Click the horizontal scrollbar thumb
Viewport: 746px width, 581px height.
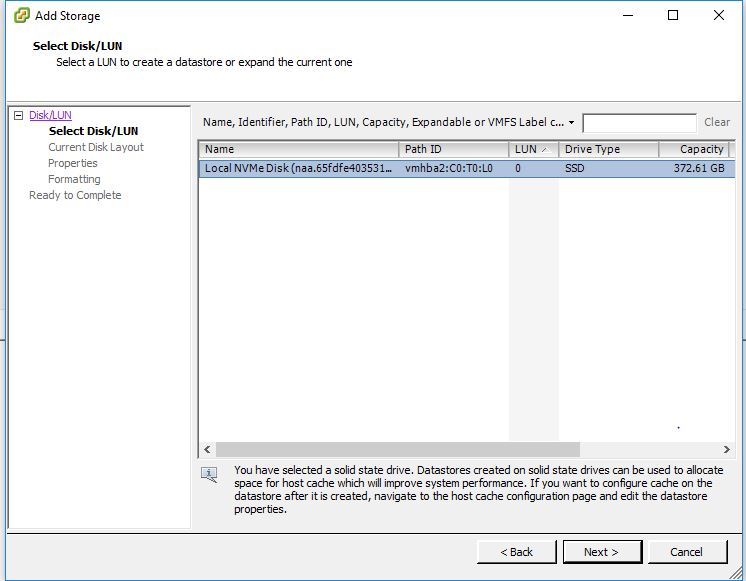click(398, 449)
